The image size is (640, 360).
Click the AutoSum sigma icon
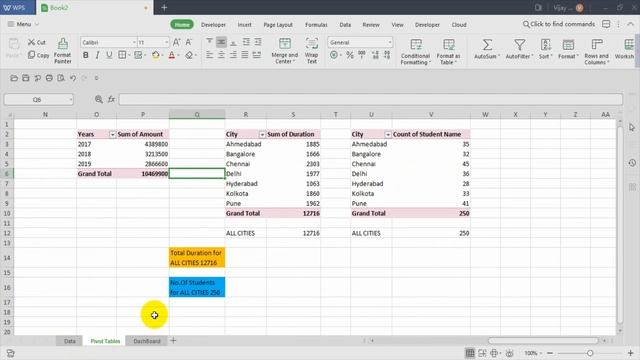(487, 44)
